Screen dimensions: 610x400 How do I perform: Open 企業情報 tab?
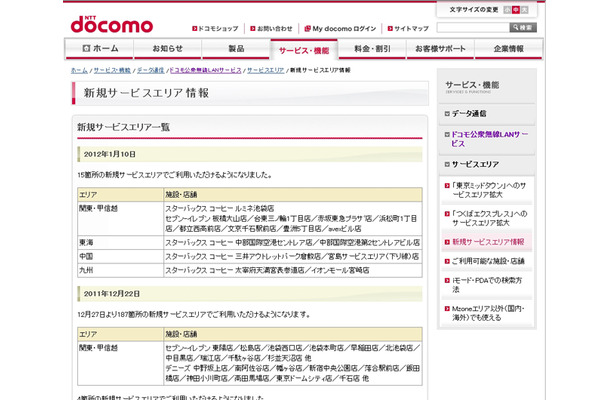coord(508,49)
